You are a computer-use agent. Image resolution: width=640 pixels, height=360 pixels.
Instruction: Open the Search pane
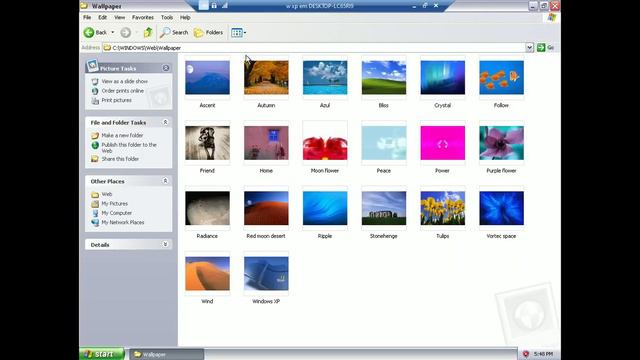point(174,32)
